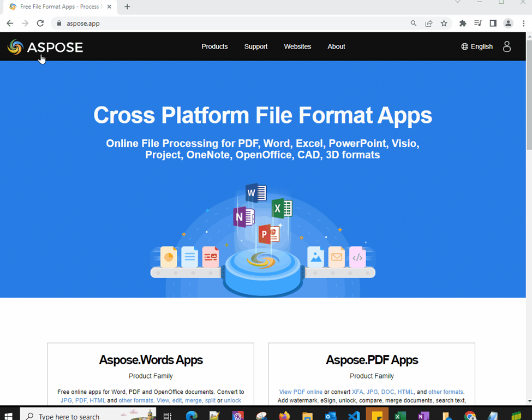Click the Word icon in the hero illustration
The image size is (532, 420).
click(x=256, y=192)
